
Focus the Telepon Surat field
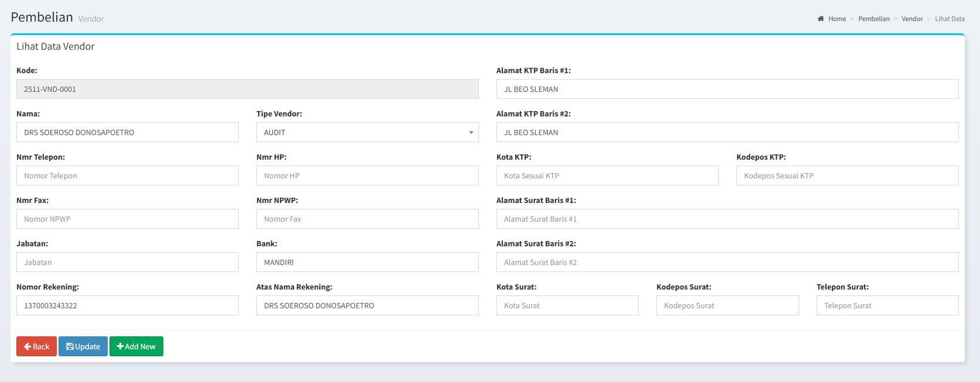tap(887, 305)
